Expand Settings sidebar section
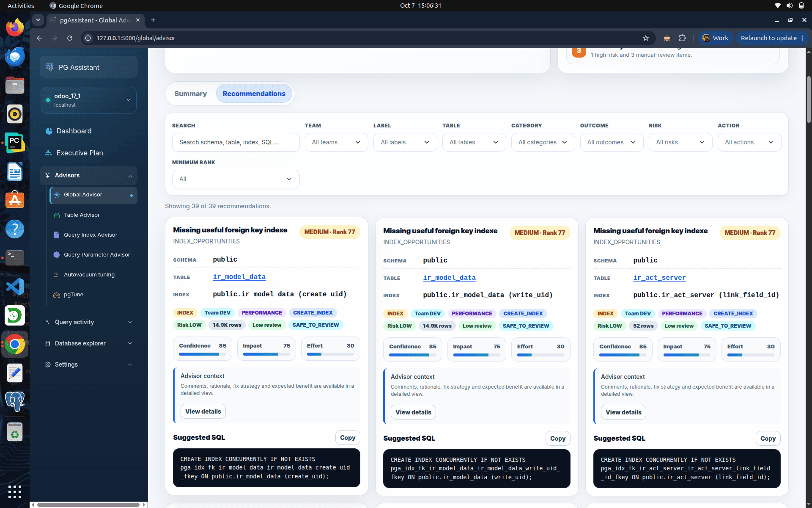 [x=88, y=364]
